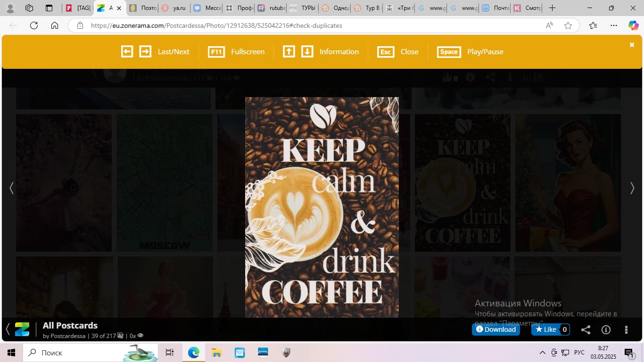Click the Last/Next label in the hints bar
Screen dimensions: 644x362
click(x=173, y=52)
